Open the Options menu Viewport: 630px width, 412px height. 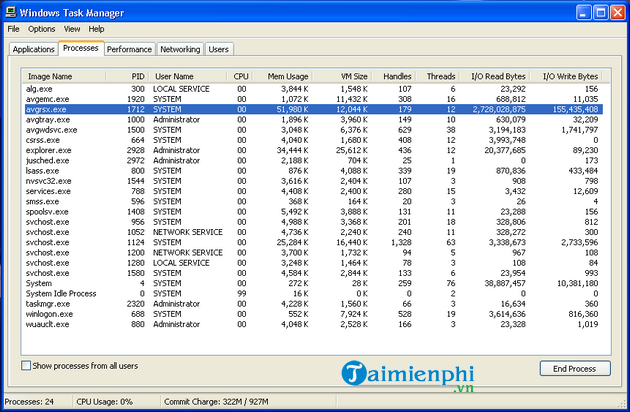pos(41,29)
